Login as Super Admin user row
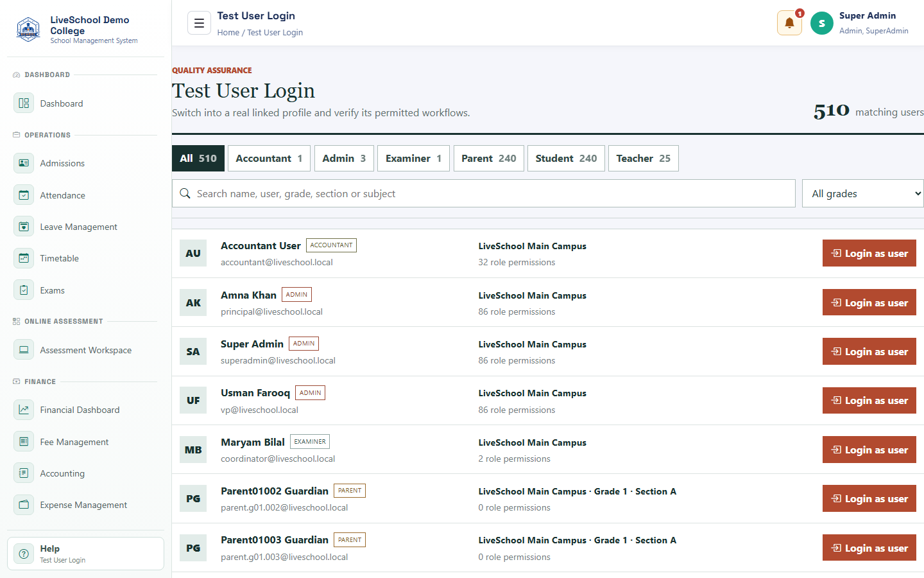924x578 pixels. coord(869,351)
